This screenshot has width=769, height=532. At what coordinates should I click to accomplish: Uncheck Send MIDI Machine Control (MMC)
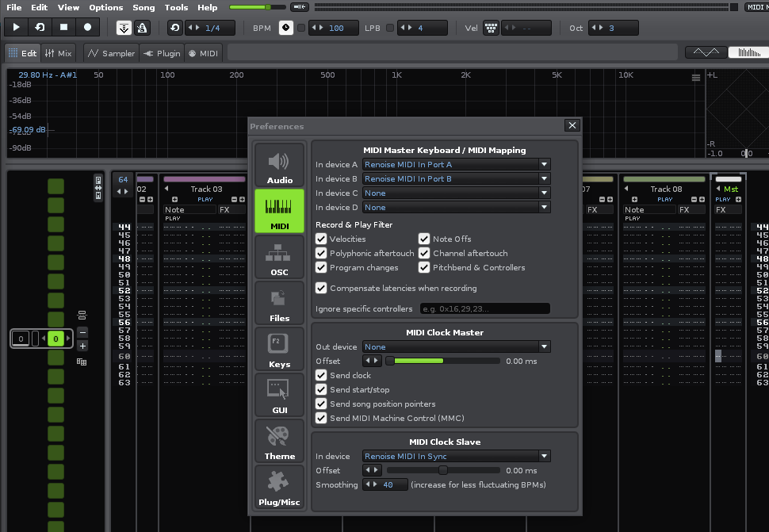[321, 419]
